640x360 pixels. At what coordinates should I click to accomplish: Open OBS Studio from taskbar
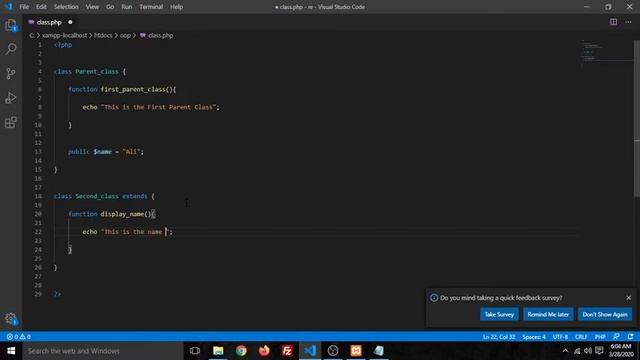coord(333,351)
